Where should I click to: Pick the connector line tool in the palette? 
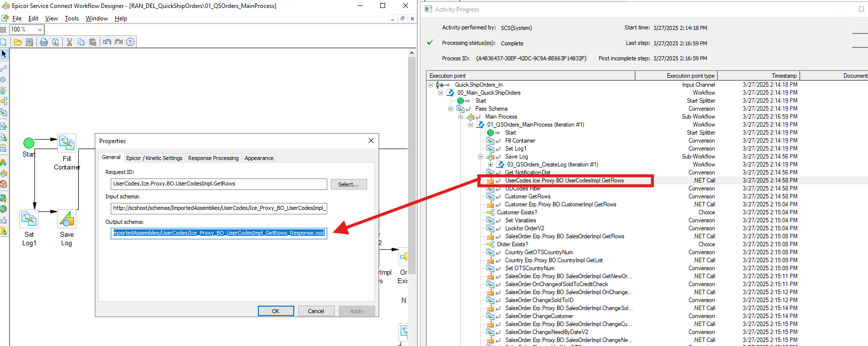click(3, 68)
